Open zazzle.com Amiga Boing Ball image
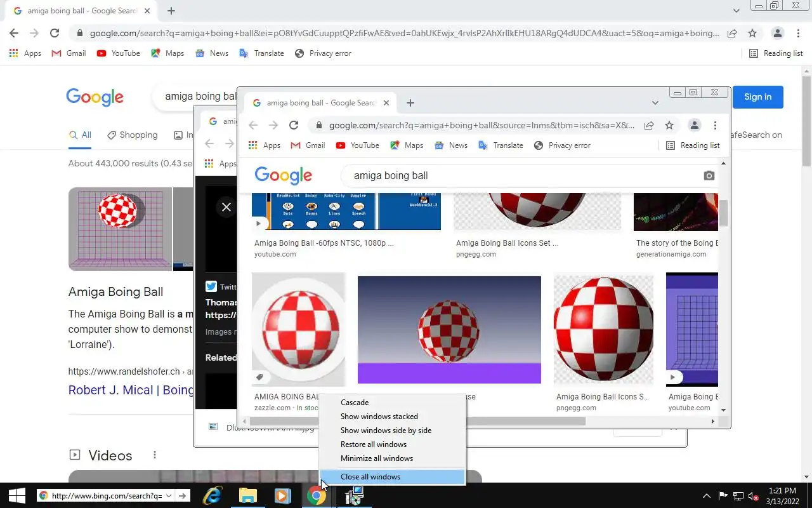Viewport: 812px width, 508px height. (299, 329)
